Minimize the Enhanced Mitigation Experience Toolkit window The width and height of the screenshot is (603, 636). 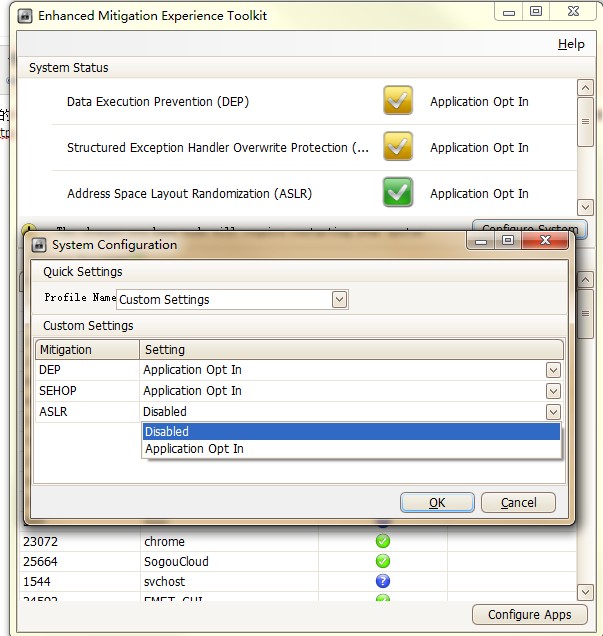509,12
